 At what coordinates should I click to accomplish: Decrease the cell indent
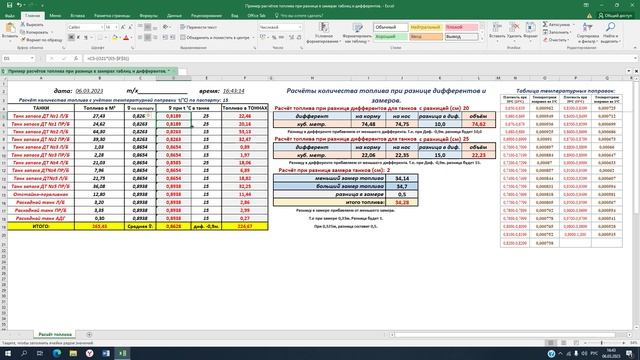pos(165,38)
